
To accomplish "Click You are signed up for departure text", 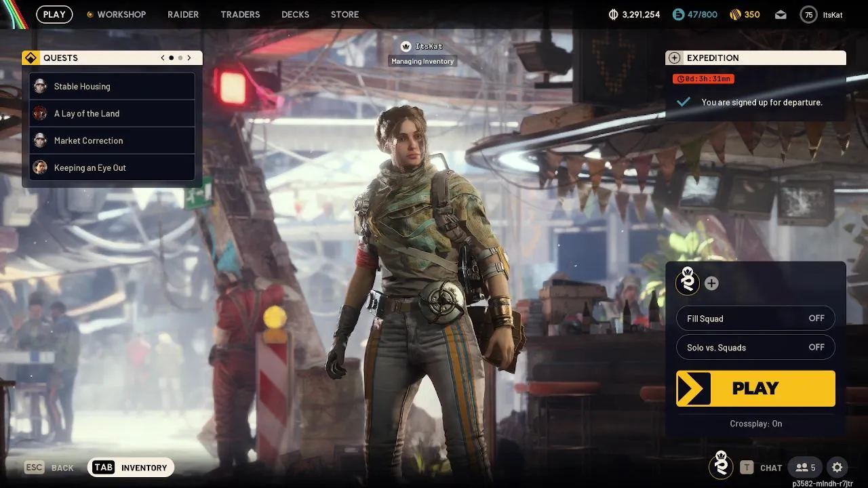I will tap(762, 102).
